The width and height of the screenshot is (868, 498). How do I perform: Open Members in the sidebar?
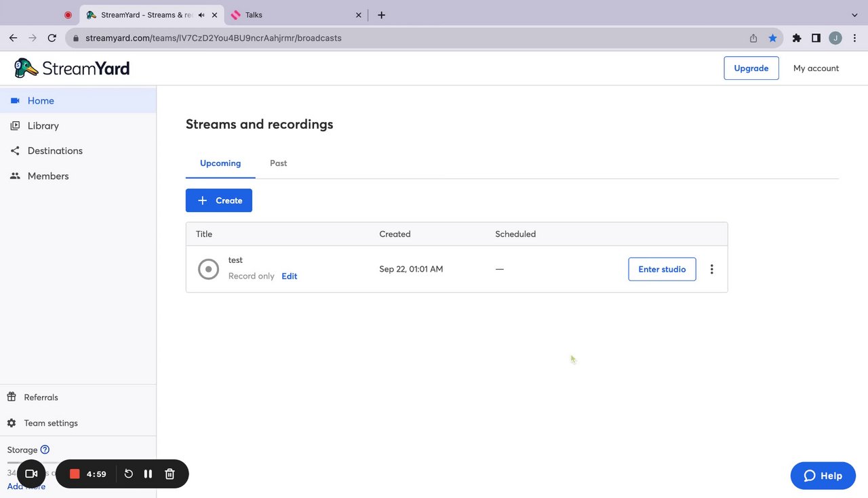78,175
